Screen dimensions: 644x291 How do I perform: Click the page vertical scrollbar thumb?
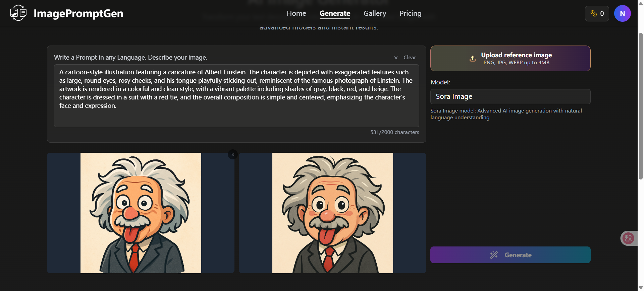641,106
